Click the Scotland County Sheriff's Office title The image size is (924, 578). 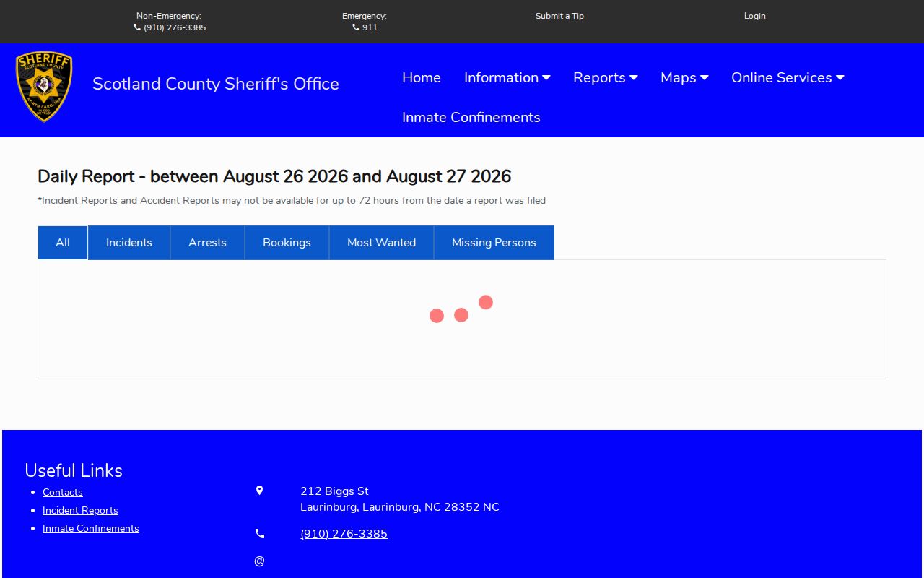pyautogui.click(x=216, y=84)
